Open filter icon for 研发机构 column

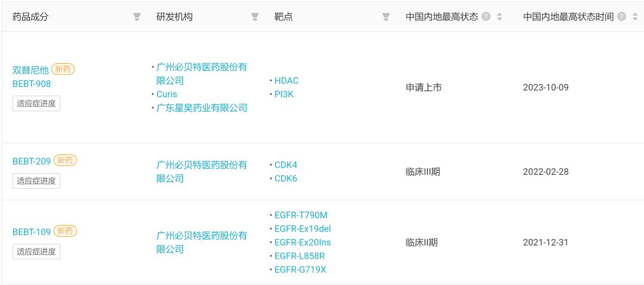tap(255, 17)
